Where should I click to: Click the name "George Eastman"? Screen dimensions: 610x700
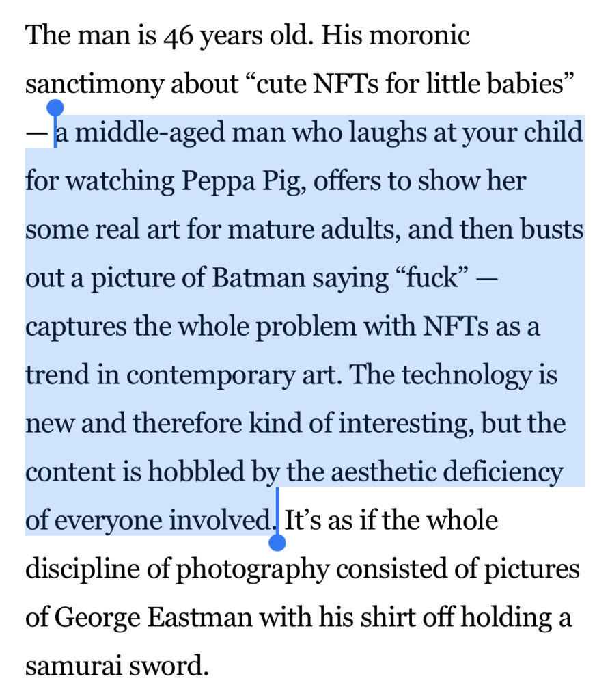click(x=154, y=618)
